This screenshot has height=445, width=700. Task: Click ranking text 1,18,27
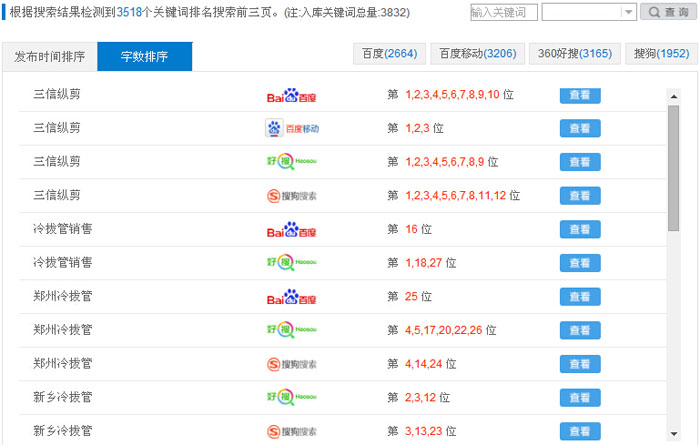[424, 263]
